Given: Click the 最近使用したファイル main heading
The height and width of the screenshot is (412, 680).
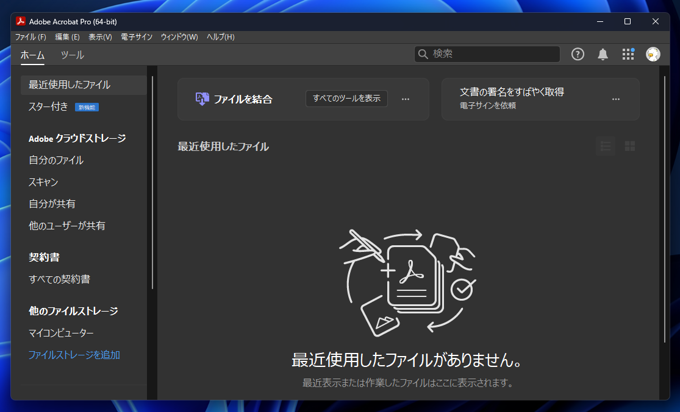Looking at the screenshot, I should [x=223, y=147].
